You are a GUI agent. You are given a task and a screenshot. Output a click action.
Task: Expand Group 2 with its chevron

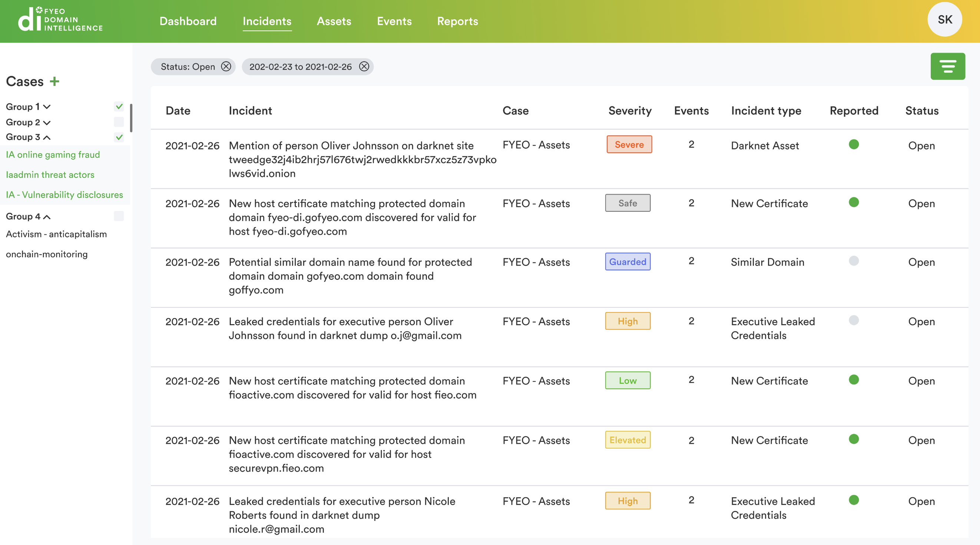[47, 123]
